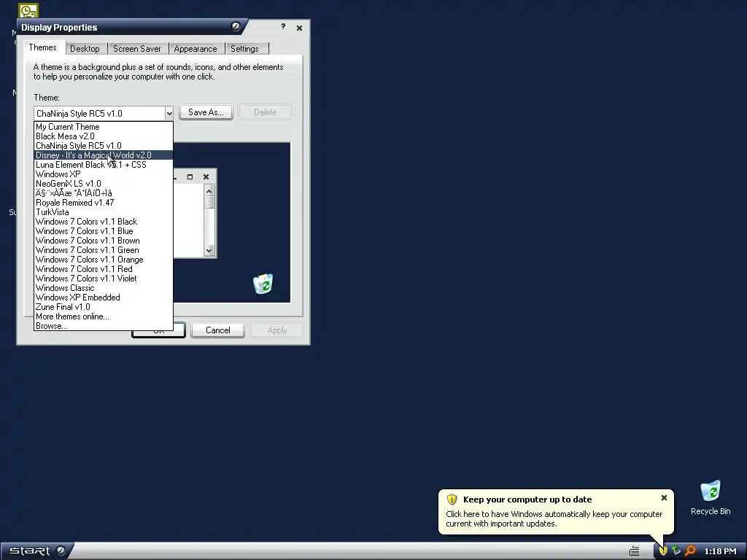This screenshot has height=560, width=747.
Task: Click the desktop icon behind Display Properties title
Action: tap(28, 10)
